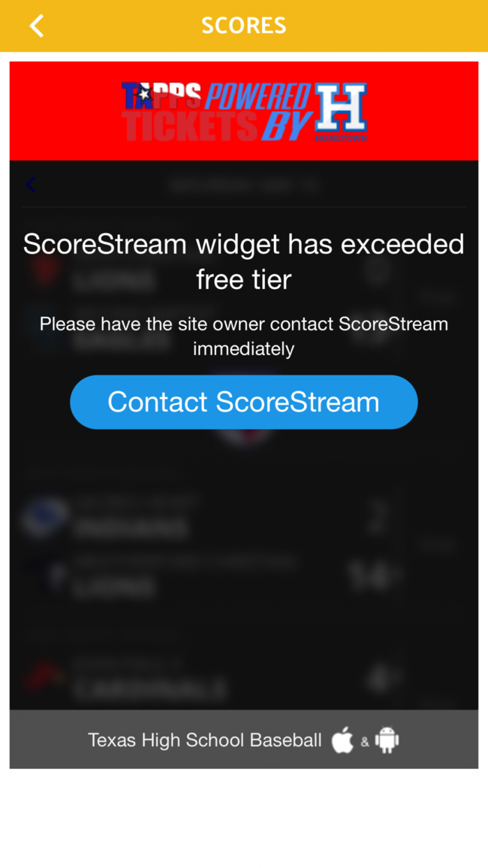Tap the blurred score 2 beside Indians
This screenshot has height=868, width=488.
click(x=377, y=518)
